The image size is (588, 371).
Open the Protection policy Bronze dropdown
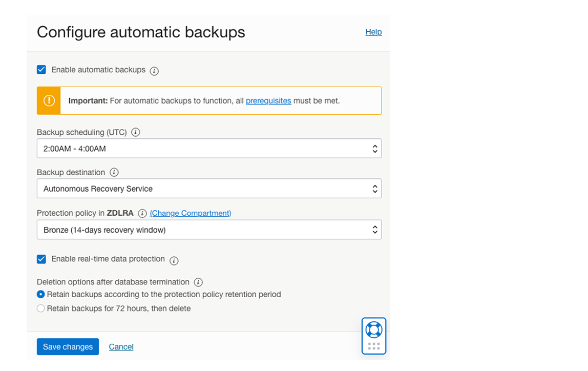[209, 230]
